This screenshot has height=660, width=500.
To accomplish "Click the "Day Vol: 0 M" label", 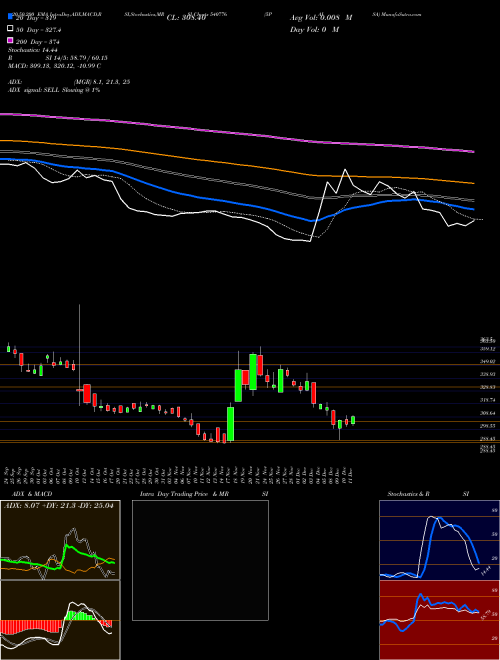I will click(314, 29).
